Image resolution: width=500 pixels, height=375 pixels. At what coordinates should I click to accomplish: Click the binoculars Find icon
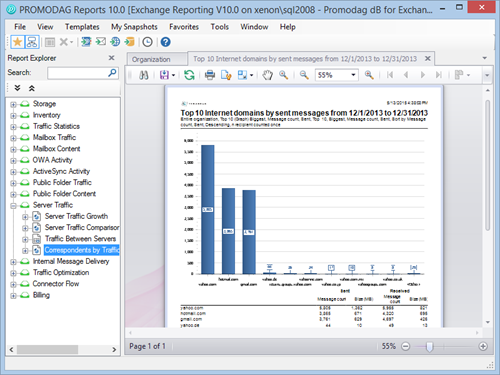click(x=144, y=75)
